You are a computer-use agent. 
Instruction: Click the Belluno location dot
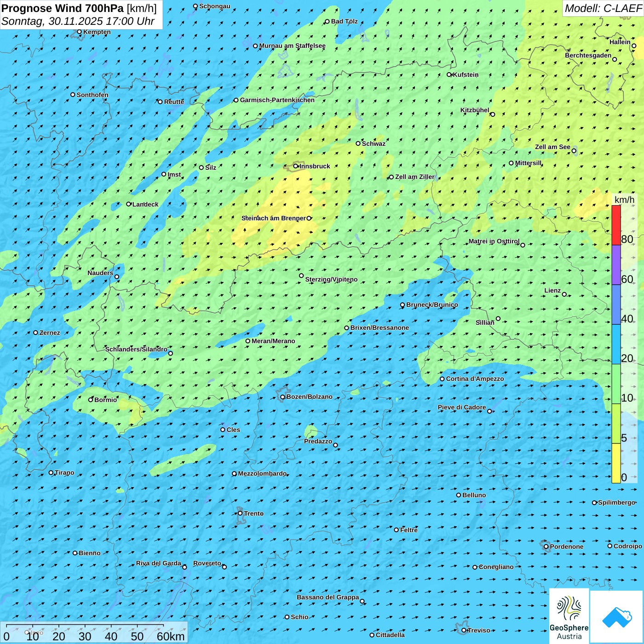(459, 495)
